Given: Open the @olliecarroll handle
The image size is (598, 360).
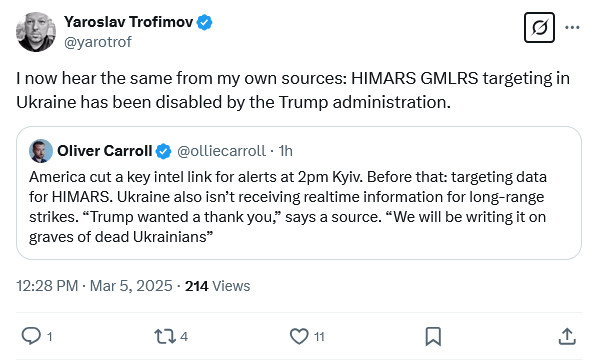Looking at the screenshot, I should 221,151.
